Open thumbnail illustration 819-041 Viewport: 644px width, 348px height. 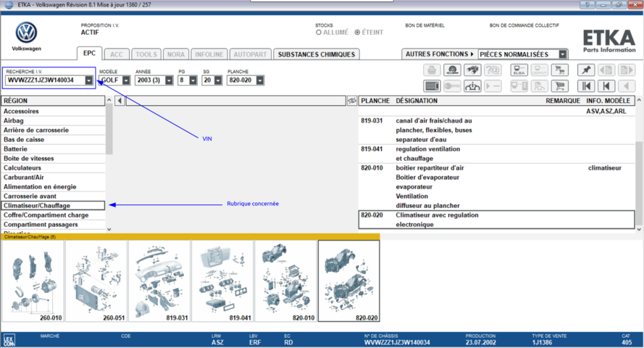coord(222,281)
